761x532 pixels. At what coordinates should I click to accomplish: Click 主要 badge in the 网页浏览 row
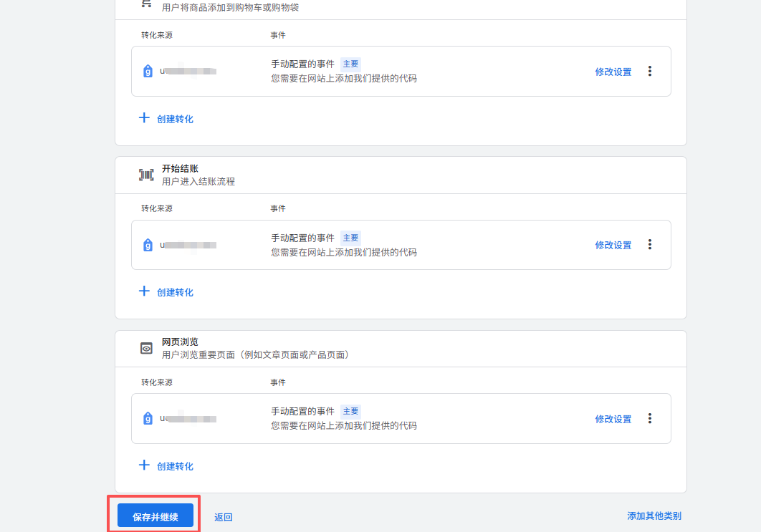(x=350, y=411)
